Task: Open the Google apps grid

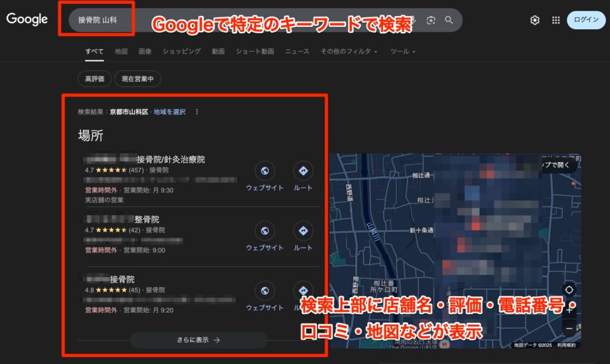Action: pyautogui.click(x=556, y=20)
